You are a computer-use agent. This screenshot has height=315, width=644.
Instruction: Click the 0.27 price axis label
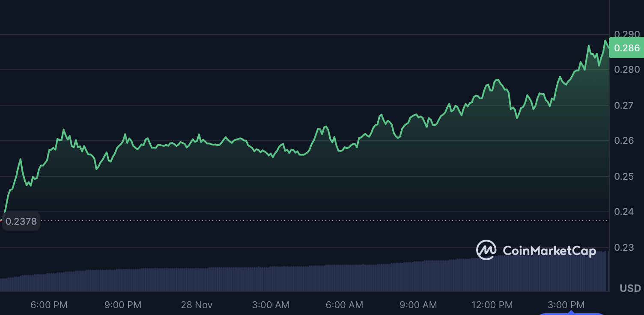click(624, 105)
